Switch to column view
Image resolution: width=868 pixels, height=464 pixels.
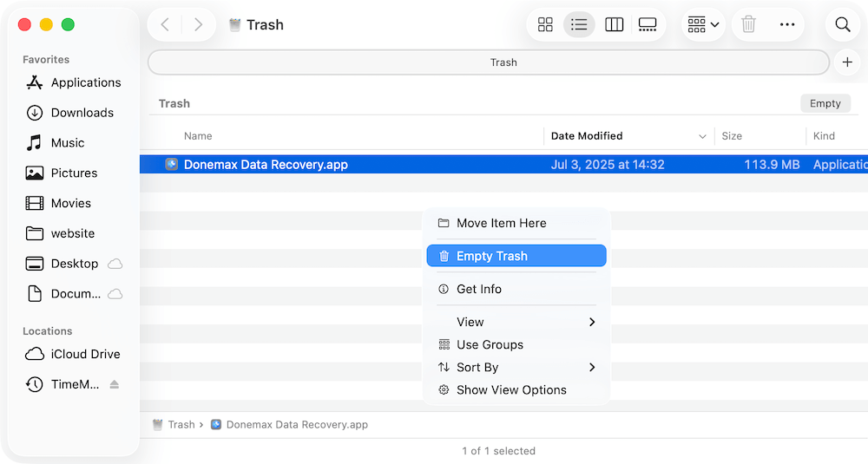click(x=614, y=24)
